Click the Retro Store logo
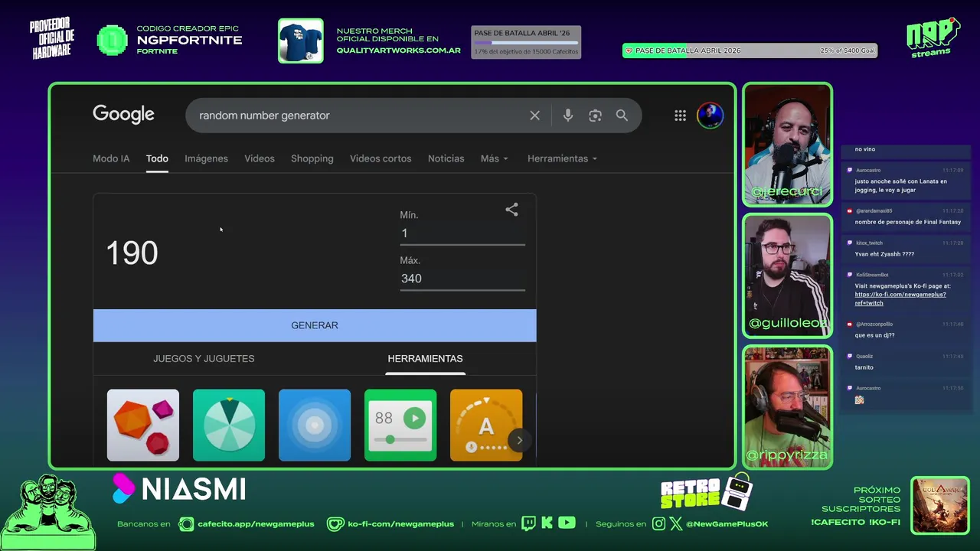The width and height of the screenshot is (980, 551). coord(705,493)
